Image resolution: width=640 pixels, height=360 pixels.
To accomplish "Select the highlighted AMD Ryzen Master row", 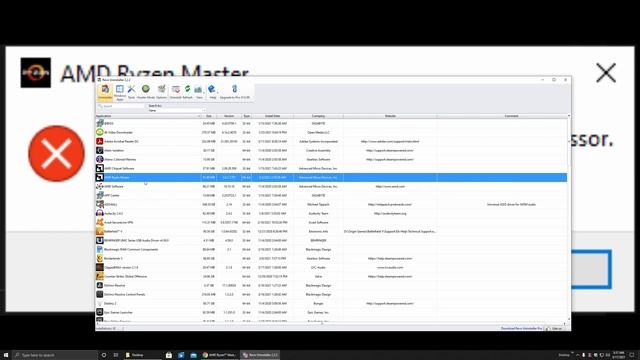I will (x=331, y=177).
